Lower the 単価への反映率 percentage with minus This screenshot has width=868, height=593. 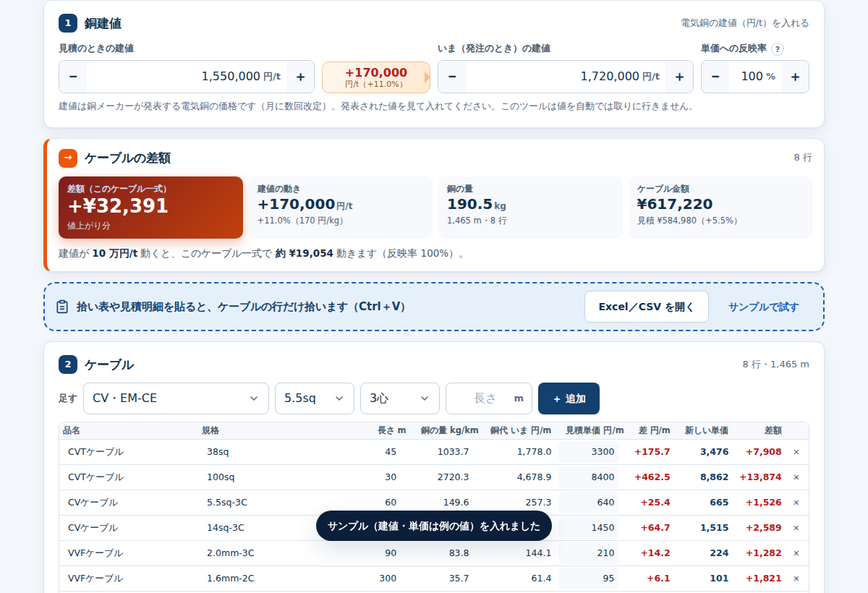715,77
